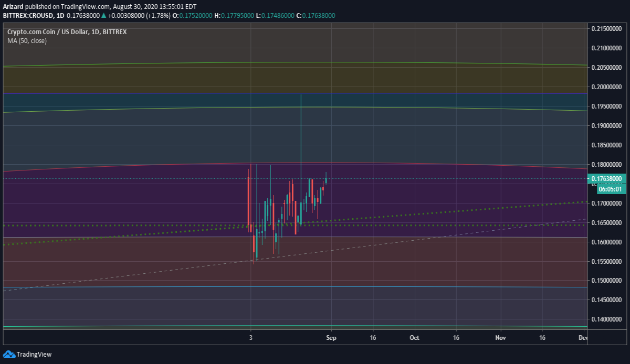Image resolution: width=630 pixels, height=364 pixels.
Task: Click the current price tag 0.17638000 on axis
Action: [x=607, y=178]
